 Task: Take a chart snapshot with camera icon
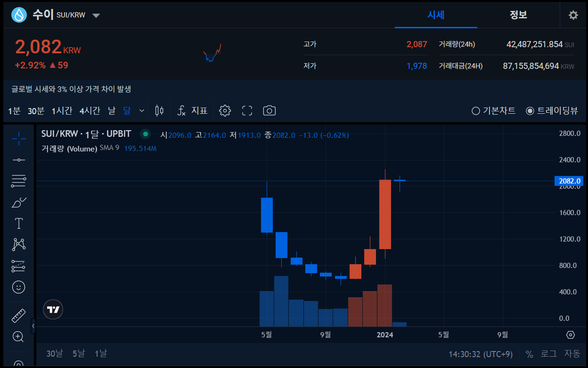click(269, 111)
